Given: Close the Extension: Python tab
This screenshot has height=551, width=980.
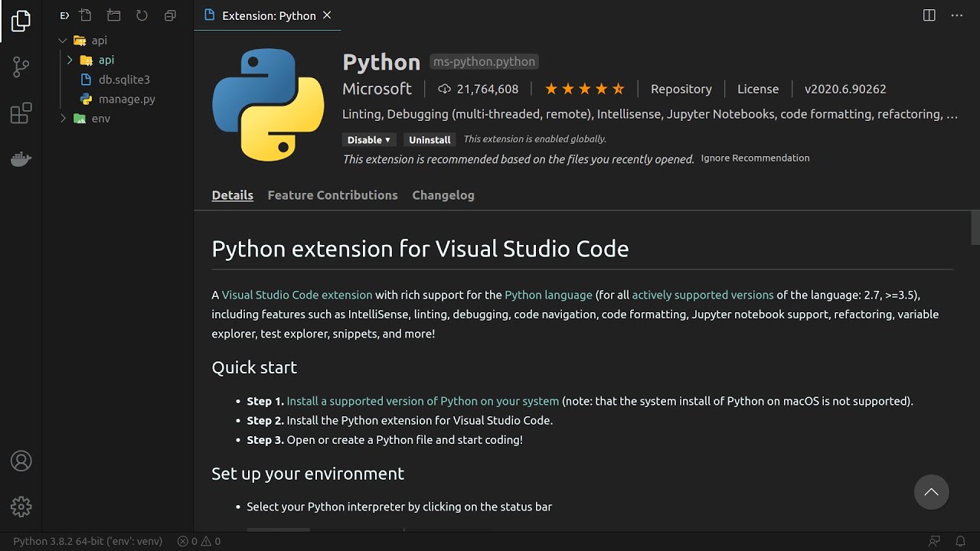Looking at the screenshot, I should pos(328,15).
